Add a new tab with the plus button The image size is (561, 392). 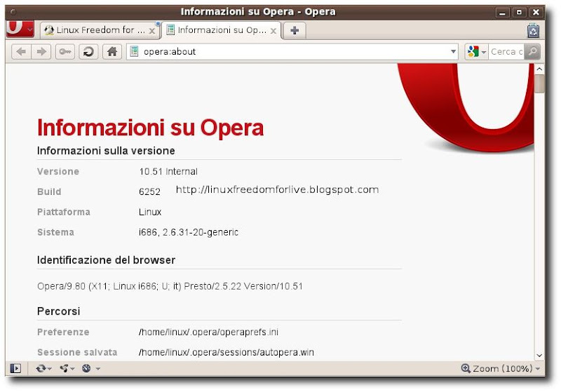coord(295,30)
